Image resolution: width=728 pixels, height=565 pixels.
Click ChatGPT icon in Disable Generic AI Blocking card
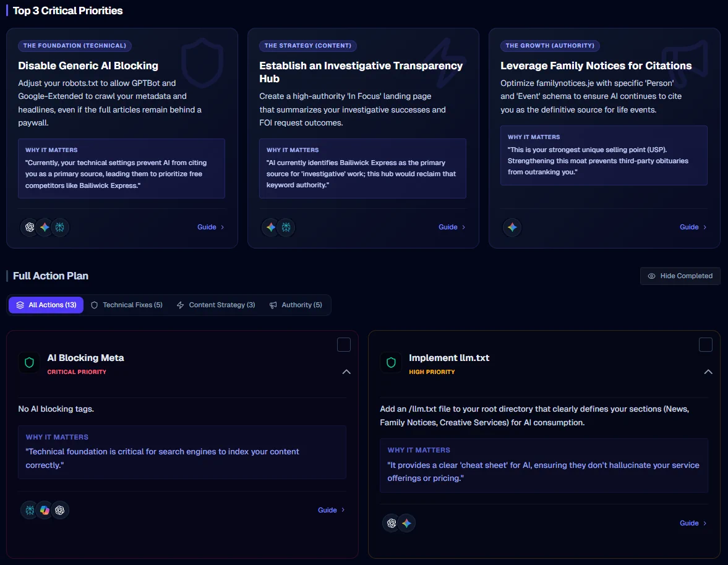click(29, 227)
